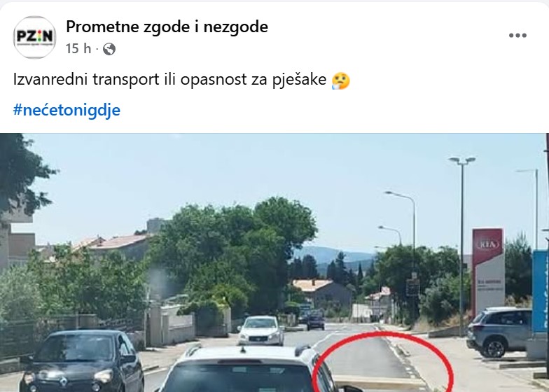Click inside the red circled area
Viewport: 549px width, 392px height.
(x=382, y=364)
